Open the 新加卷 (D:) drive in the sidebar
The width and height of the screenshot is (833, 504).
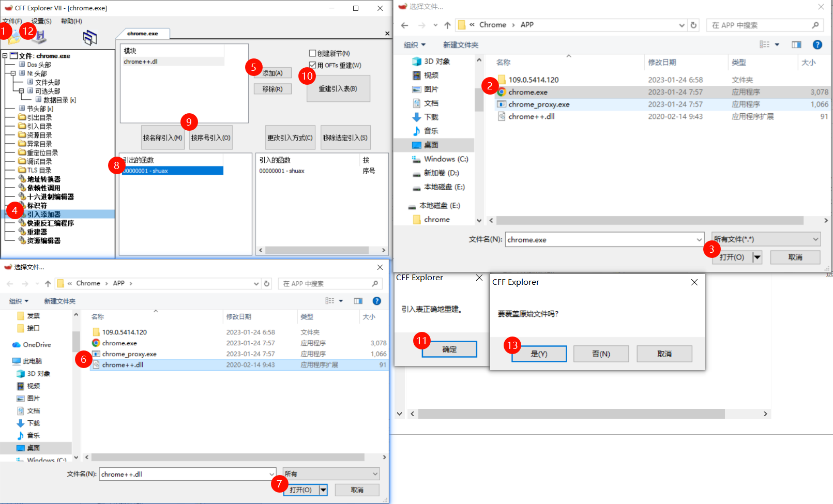pyautogui.click(x=435, y=173)
